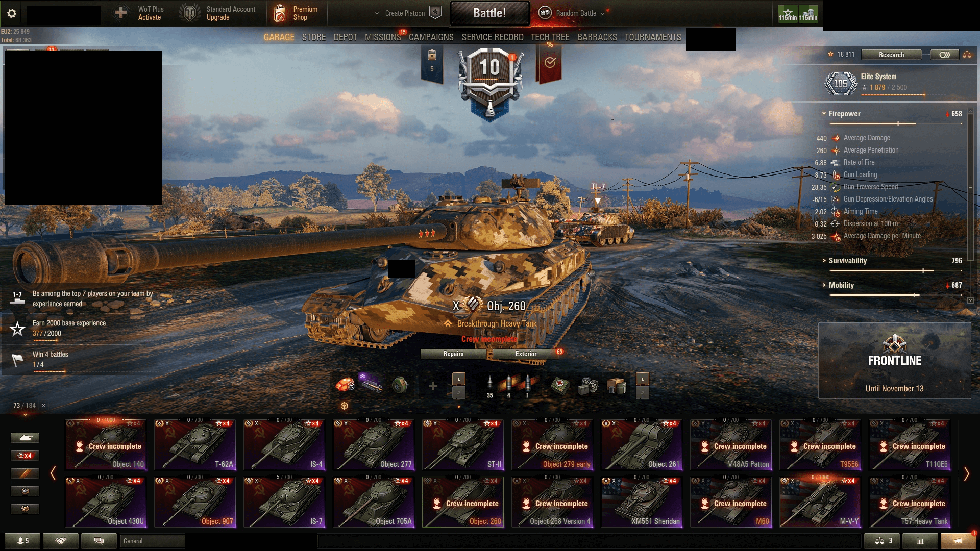Open the TECH TREE tab

click(550, 37)
